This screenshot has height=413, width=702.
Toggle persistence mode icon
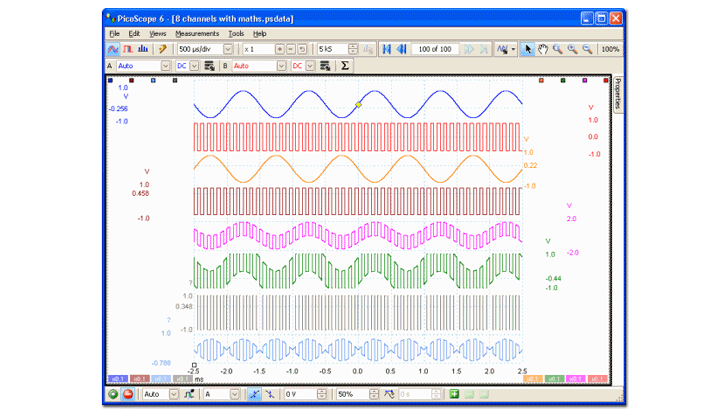(x=128, y=49)
